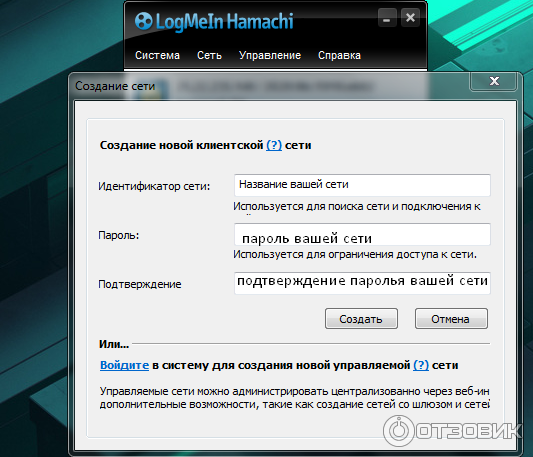The image size is (533, 457).
Task: Click the Идентификатор сети: label
Action: pos(154,186)
